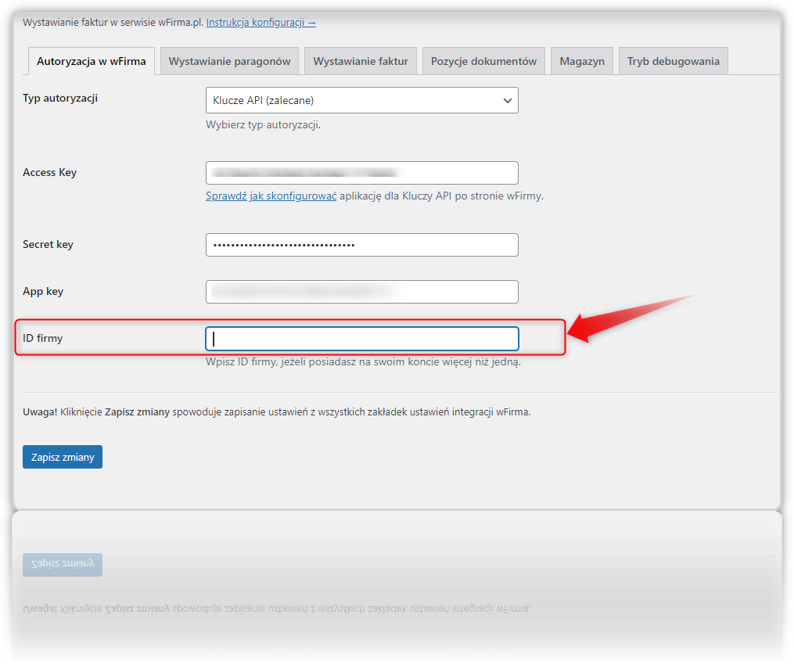Click the App key input field
This screenshot has height=672, width=794.
(x=362, y=292)
